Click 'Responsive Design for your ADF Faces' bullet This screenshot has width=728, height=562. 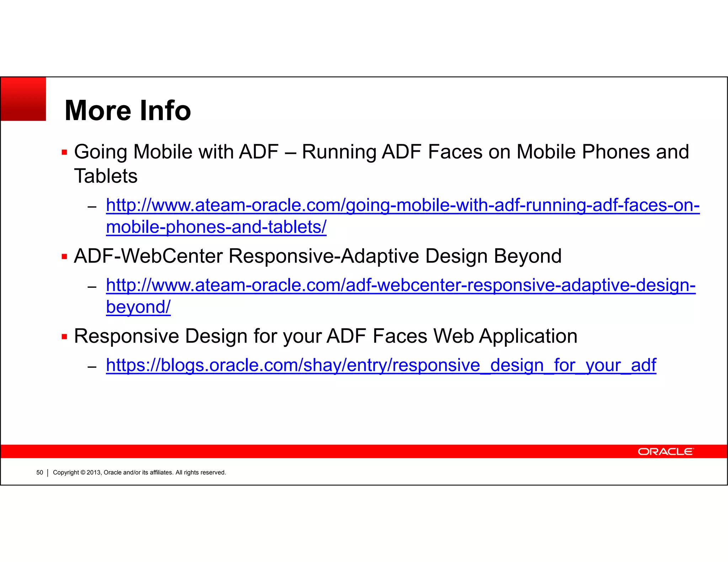tap(326, 336)
